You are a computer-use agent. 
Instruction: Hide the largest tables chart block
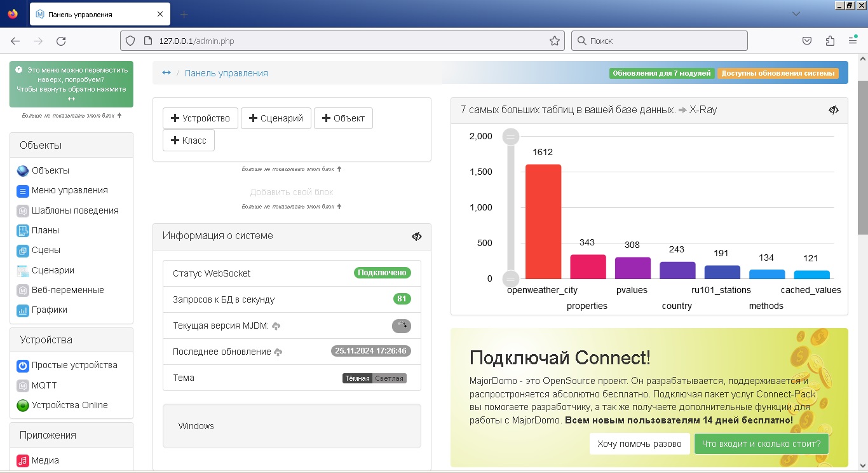834,110
